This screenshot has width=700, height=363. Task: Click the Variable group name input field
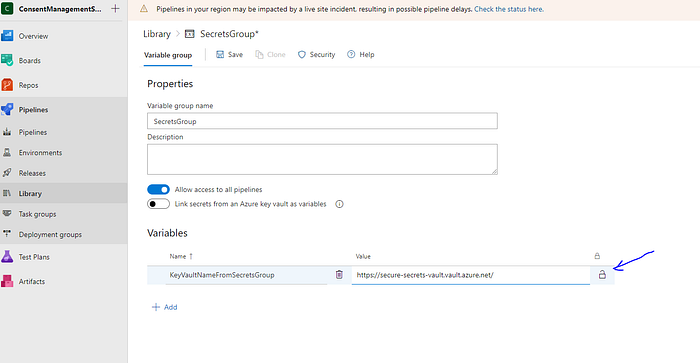click(x=322, y=121)
